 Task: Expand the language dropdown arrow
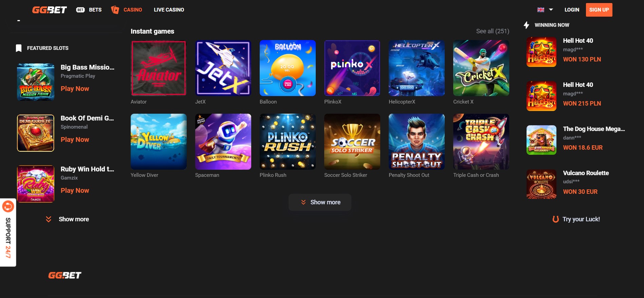[x=551, y=10]
